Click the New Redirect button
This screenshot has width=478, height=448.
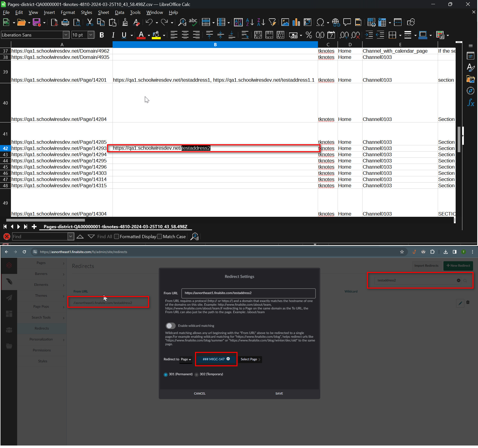(x=458, y=265)
